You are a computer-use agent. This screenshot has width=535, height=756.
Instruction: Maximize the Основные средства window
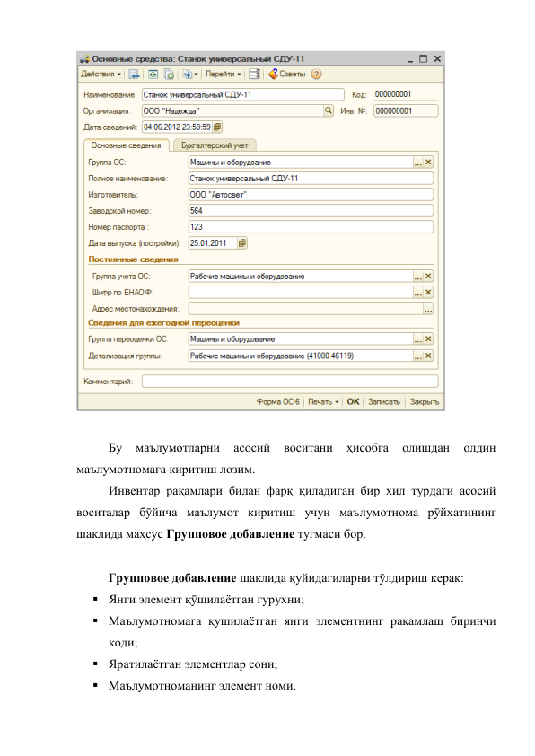coord(423,59)
